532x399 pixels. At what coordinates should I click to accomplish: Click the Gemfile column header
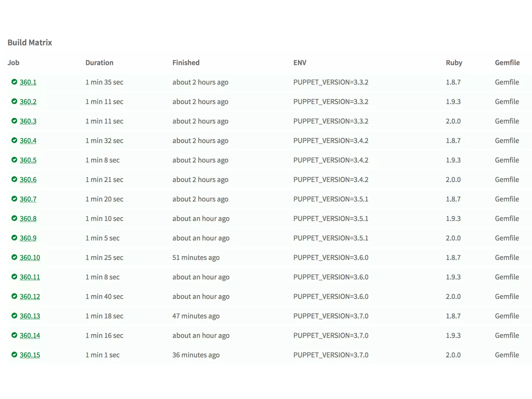(507, 63)
